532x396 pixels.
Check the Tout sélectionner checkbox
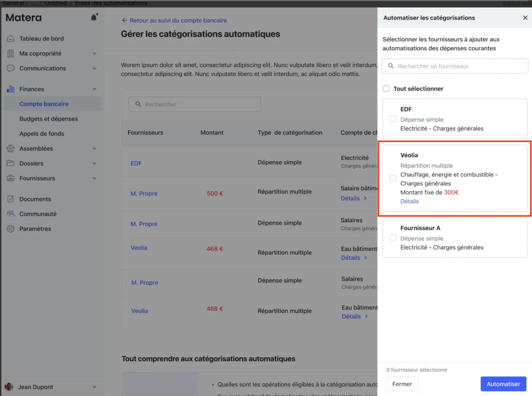(386, 89)
